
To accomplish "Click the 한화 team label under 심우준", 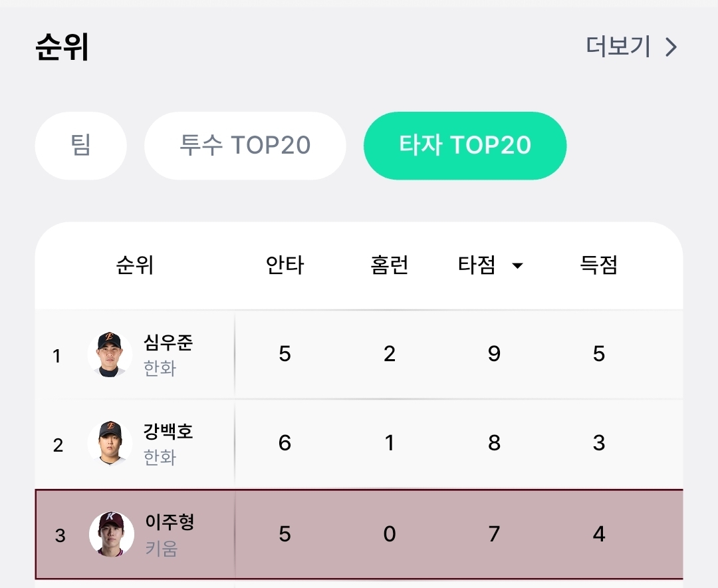I will [x=160, y=368].
